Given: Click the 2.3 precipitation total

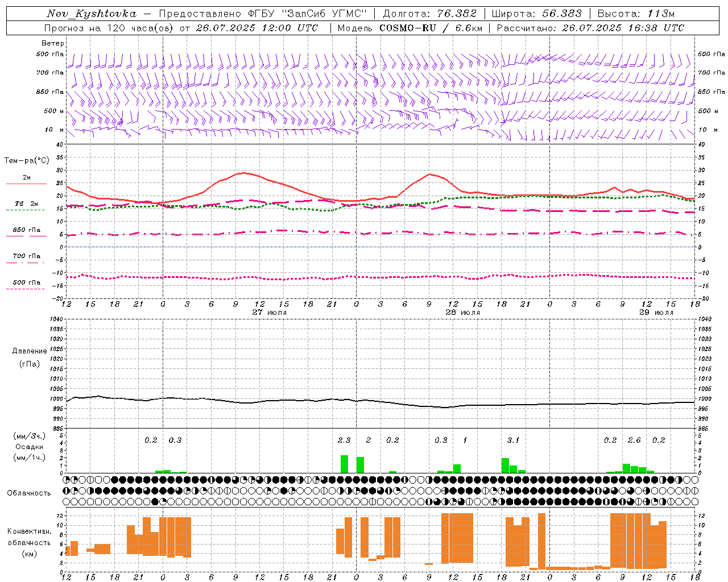Looking at the screenshot, I should [344, 440].
